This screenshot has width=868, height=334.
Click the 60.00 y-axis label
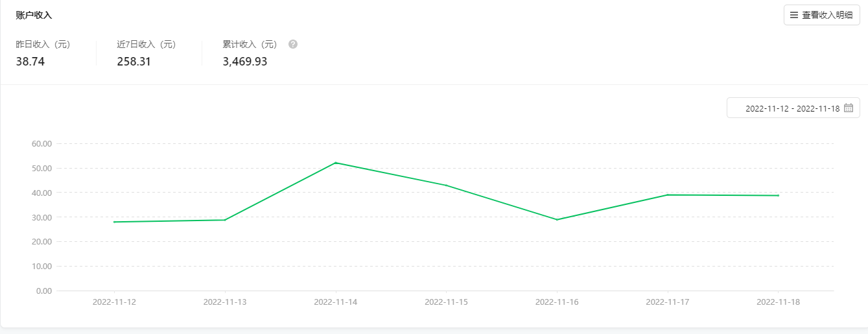click(41, 143)
